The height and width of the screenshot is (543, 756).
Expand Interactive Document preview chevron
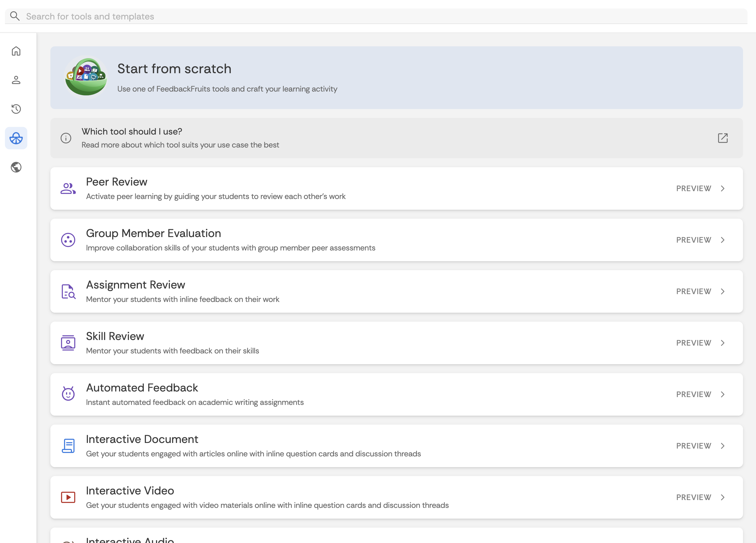click(x=723, y=446)
